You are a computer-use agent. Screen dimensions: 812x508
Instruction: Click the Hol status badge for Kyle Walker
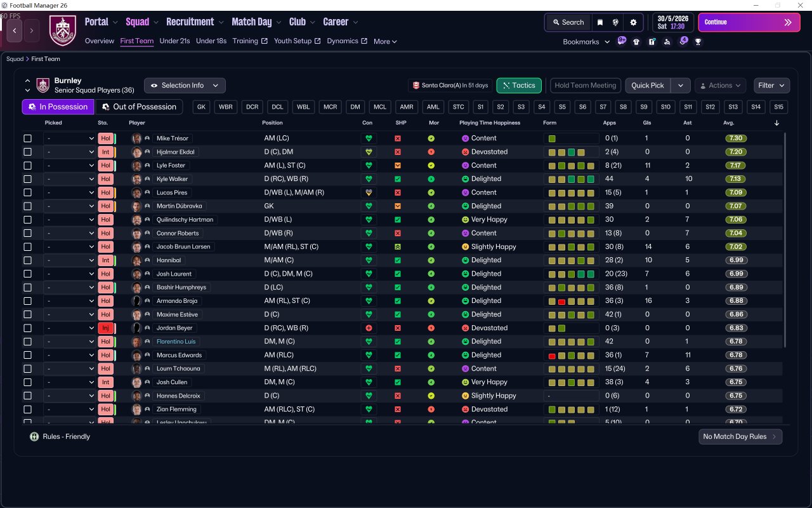coord(105,179)
